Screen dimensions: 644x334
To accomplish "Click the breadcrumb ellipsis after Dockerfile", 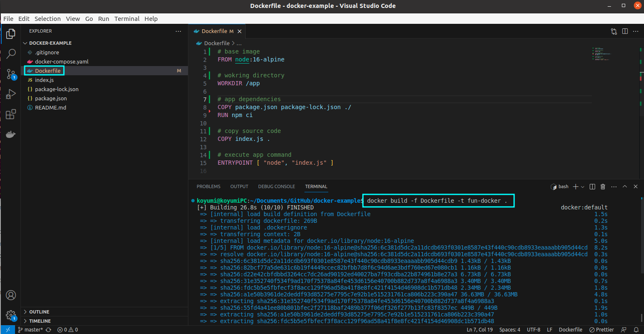I will tap(239, 43).
